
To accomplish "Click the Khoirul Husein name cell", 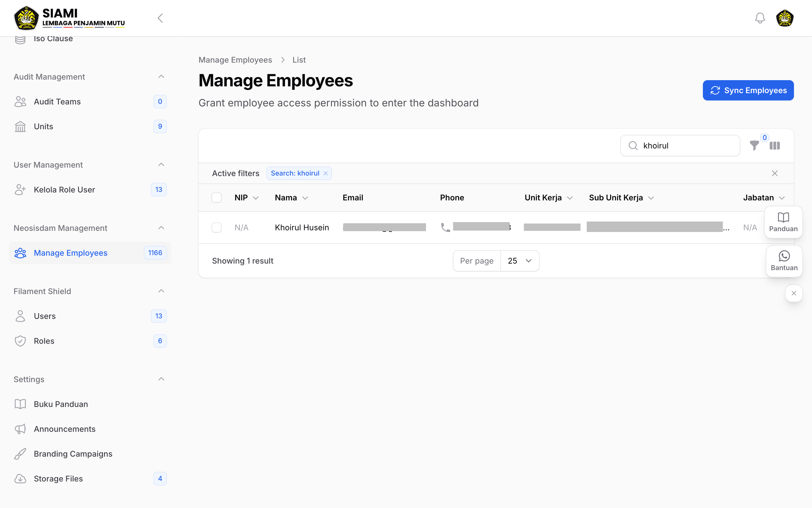I will (302, 227).
